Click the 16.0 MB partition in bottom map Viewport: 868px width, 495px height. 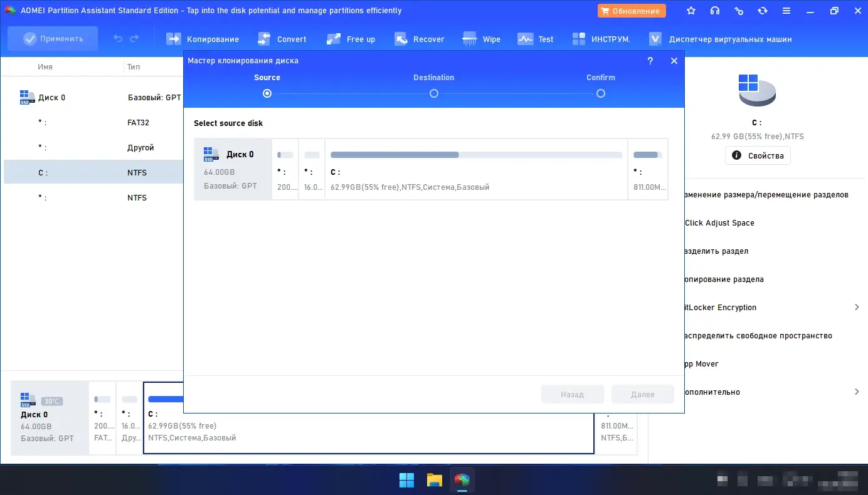[x=130, y=418]
